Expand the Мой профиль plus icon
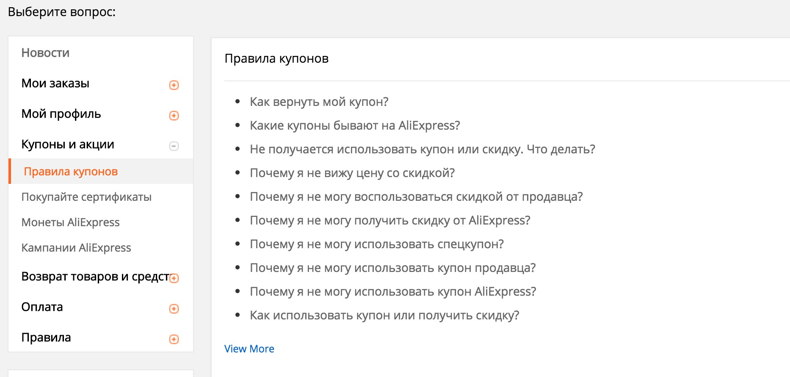This screenshot has height=377, width=790. click(174, 115)
